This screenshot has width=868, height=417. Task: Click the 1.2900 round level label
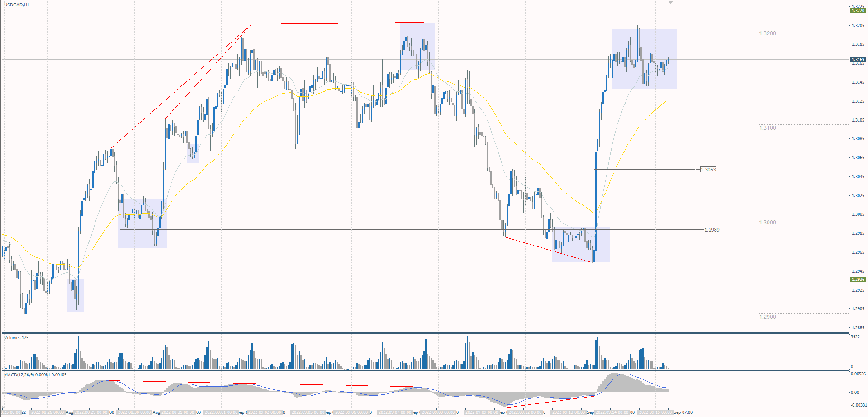pos(768,317)
